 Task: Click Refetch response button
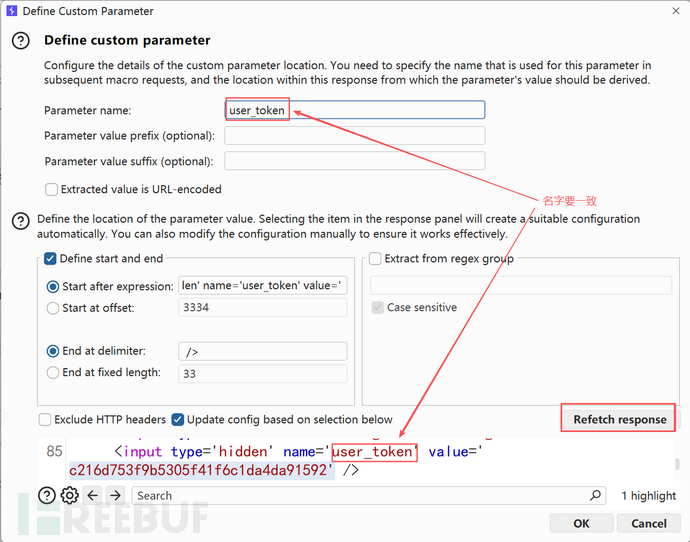[620, 420]
